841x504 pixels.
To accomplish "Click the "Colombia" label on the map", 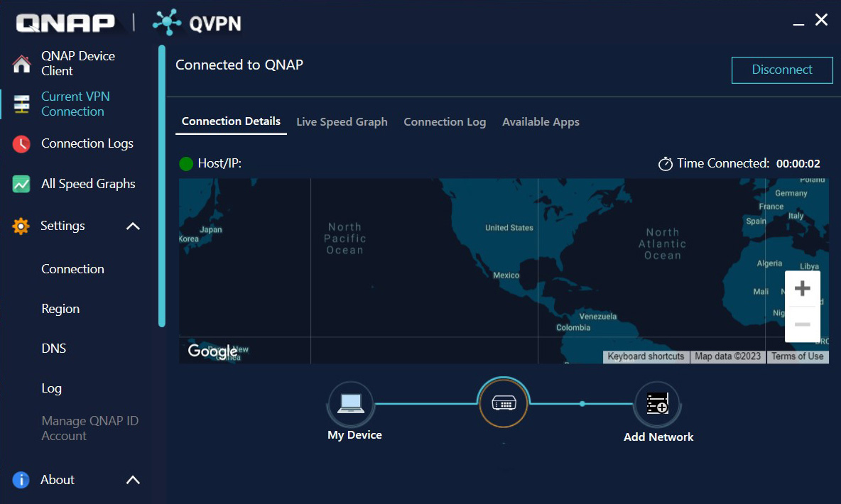I will click(x=573, y=328).
